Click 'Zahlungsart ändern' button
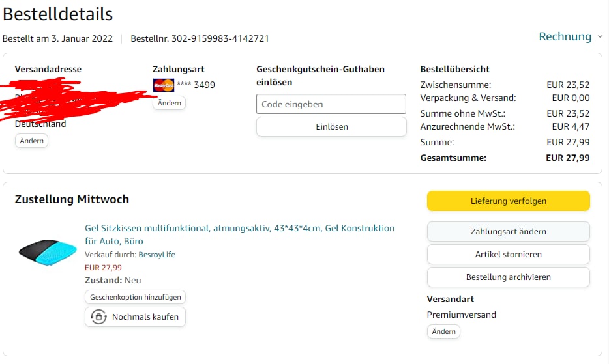This screenshot has width=609, height=364. [x=508, y=232]
